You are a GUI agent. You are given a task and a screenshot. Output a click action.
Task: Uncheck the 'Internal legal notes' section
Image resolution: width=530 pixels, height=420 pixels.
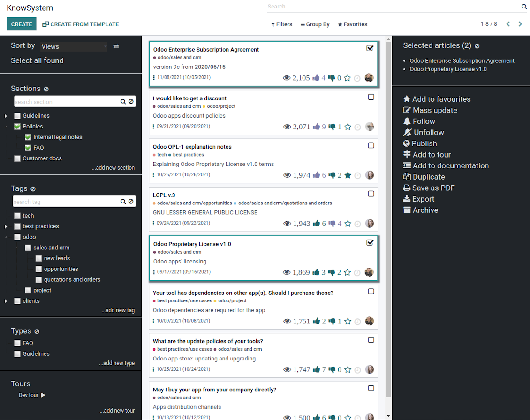pyautogui.click(x=28, y=137)
